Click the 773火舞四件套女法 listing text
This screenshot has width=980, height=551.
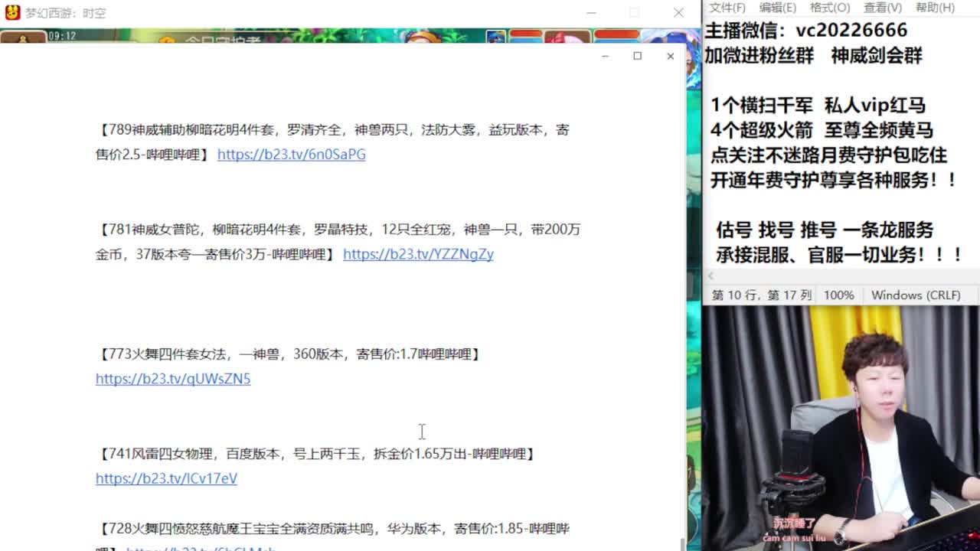point(289,354)
